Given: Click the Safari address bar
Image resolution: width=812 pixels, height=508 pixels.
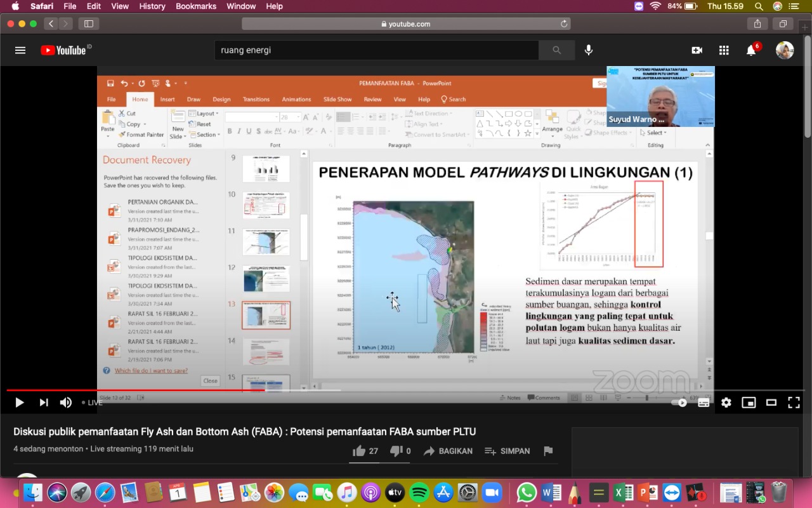Looking at the screenshot, I should [406, 23].
